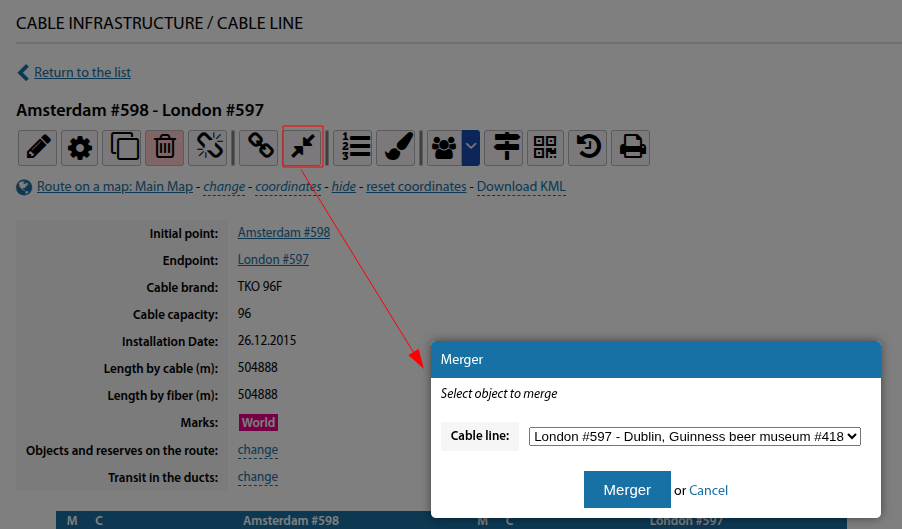Open Amsterdam #598 initial point link
This screenshot has height=529, width=902.
click(283, 232)
